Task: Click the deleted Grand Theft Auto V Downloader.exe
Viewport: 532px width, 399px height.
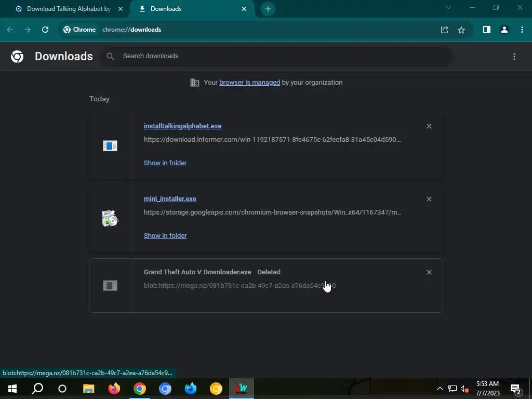Action: [197, 272]
